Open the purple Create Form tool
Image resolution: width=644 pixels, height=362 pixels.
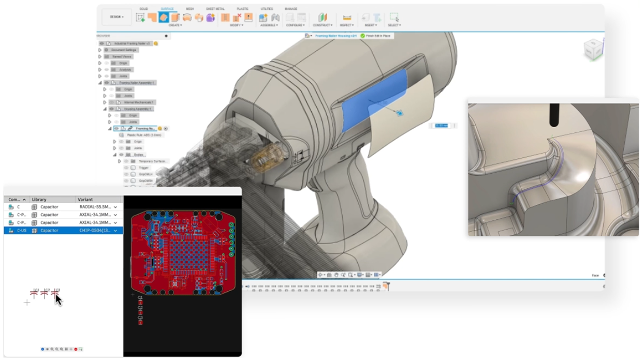point(210,18)
